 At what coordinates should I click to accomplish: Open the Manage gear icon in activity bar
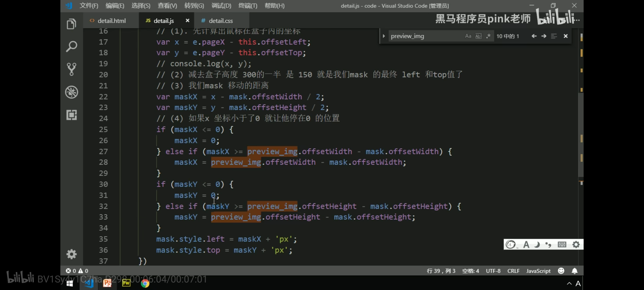point(71,254)
